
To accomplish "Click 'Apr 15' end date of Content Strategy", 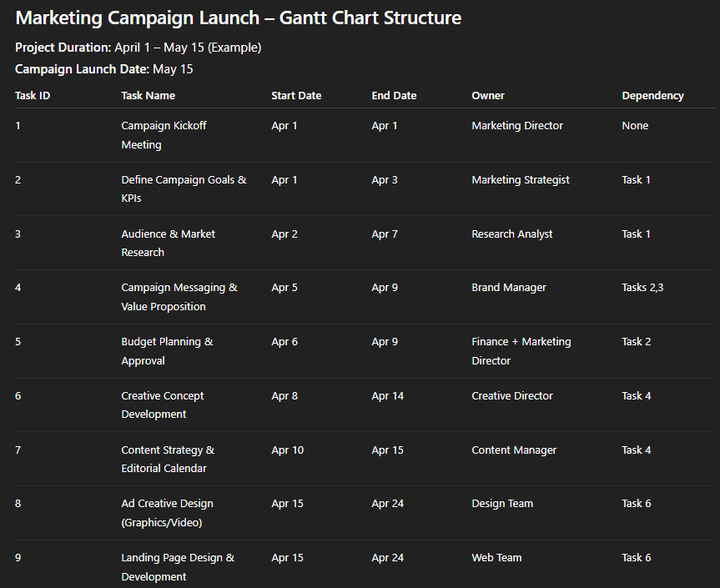I will click(x=388, y=450).
